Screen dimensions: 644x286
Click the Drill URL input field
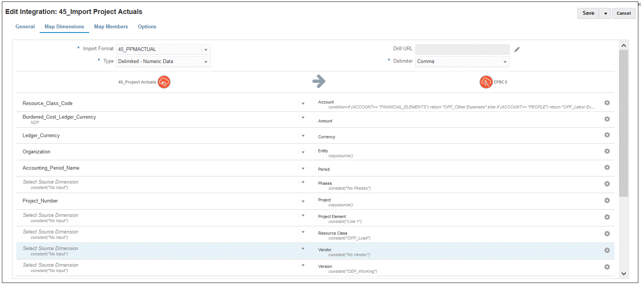click(462, 49)
